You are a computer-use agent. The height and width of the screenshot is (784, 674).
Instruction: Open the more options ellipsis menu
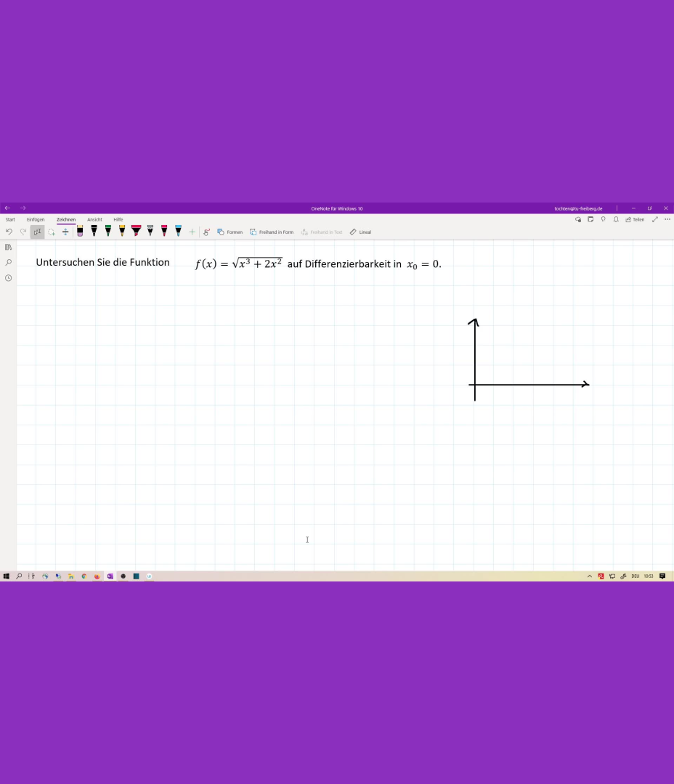coord(667,219)
